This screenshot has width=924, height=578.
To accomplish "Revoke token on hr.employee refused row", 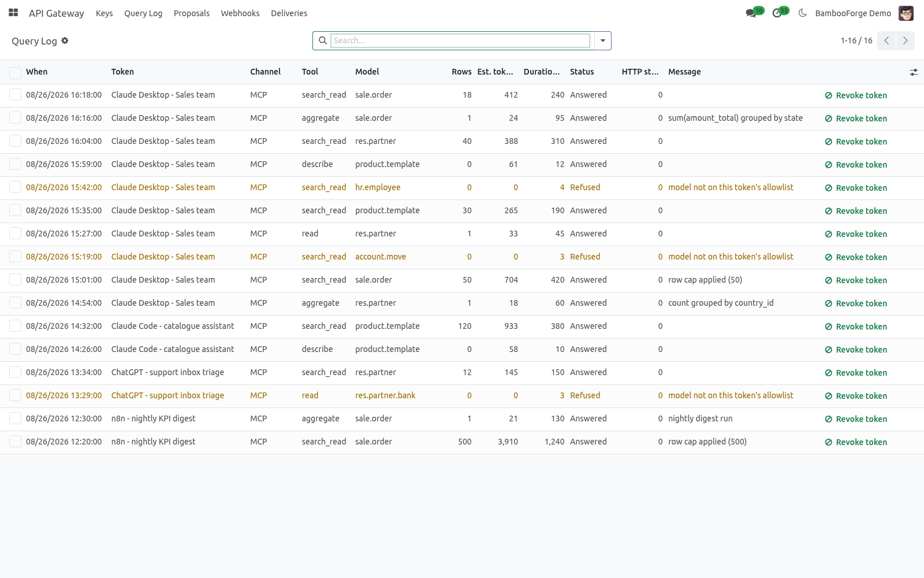I will (x=856, y=188).
